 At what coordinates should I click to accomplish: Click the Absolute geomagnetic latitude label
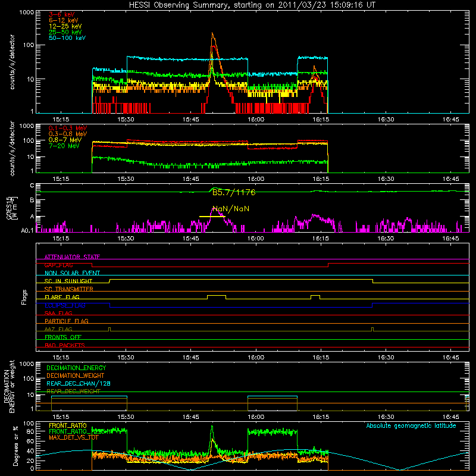click(411, 425)
